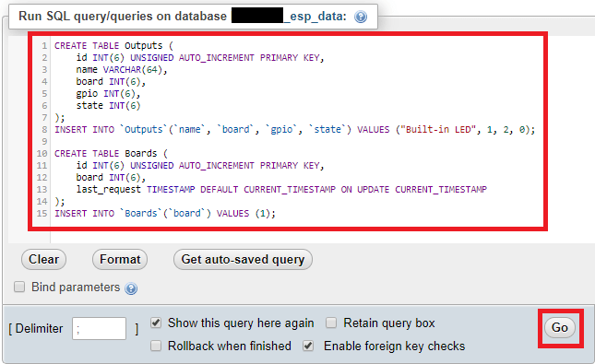Click the 'gpio INT(6),' line

click(x=108, y=94)
